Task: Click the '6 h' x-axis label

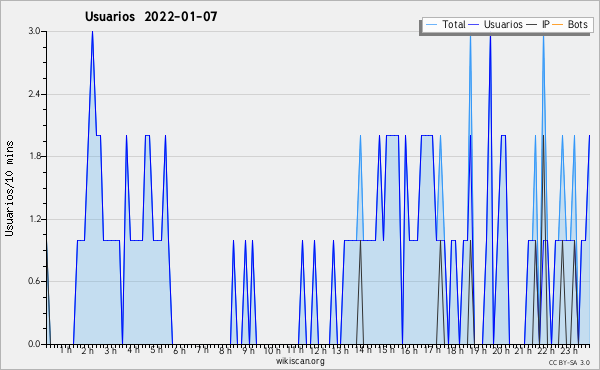Action: coord(179,350)
